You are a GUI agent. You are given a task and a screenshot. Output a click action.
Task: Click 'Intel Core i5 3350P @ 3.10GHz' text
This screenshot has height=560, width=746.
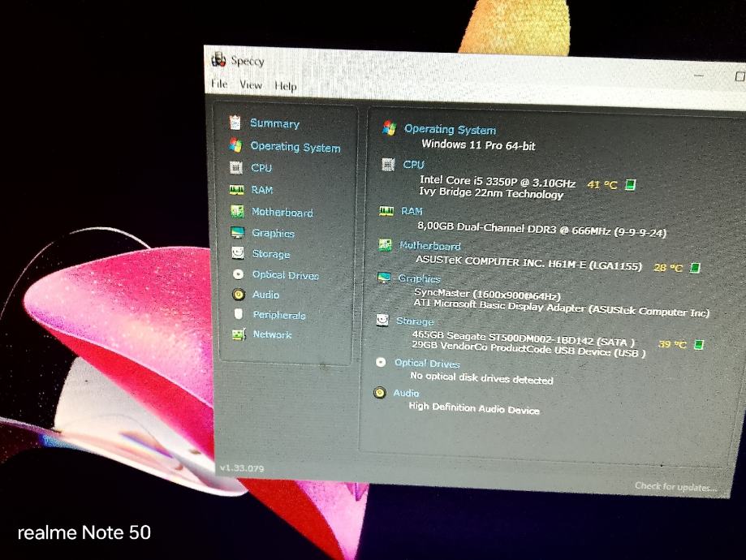tap(498, 182)
